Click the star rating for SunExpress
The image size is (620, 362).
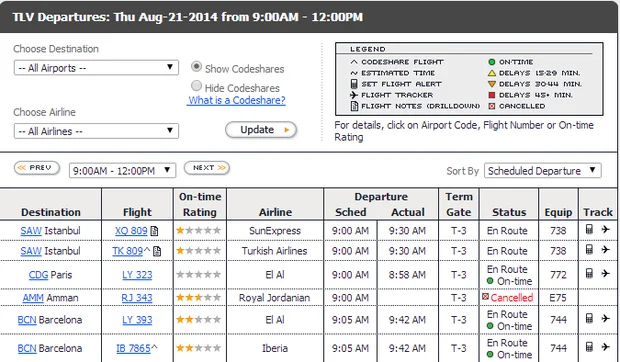pos(198,230)
